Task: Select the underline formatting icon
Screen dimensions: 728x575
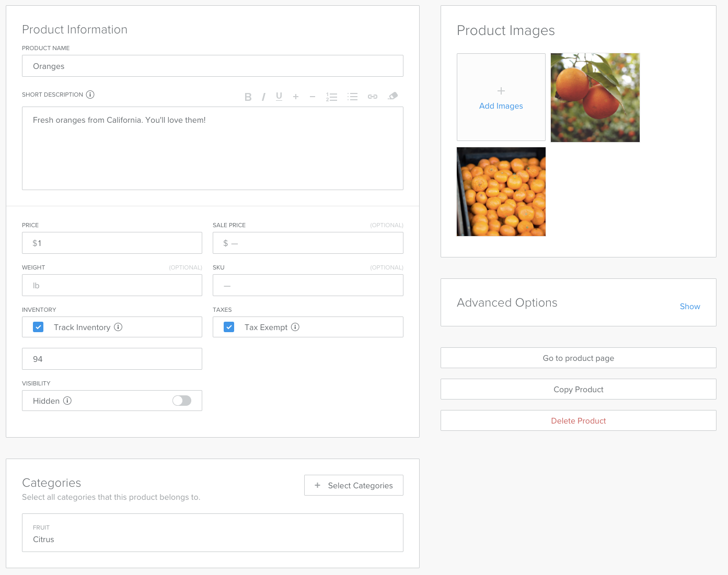Action: point(279,96)
